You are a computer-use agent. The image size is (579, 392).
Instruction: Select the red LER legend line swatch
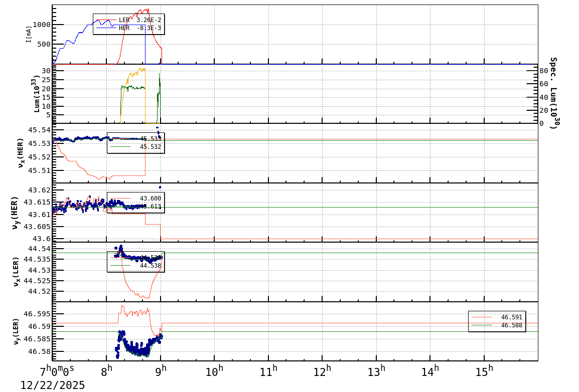tap(106, 20)
